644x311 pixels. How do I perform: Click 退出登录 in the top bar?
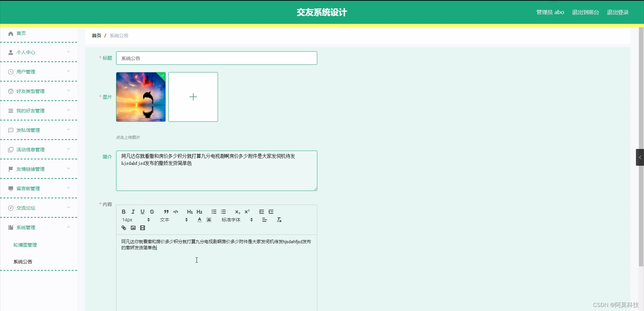[x=618, y=12]
